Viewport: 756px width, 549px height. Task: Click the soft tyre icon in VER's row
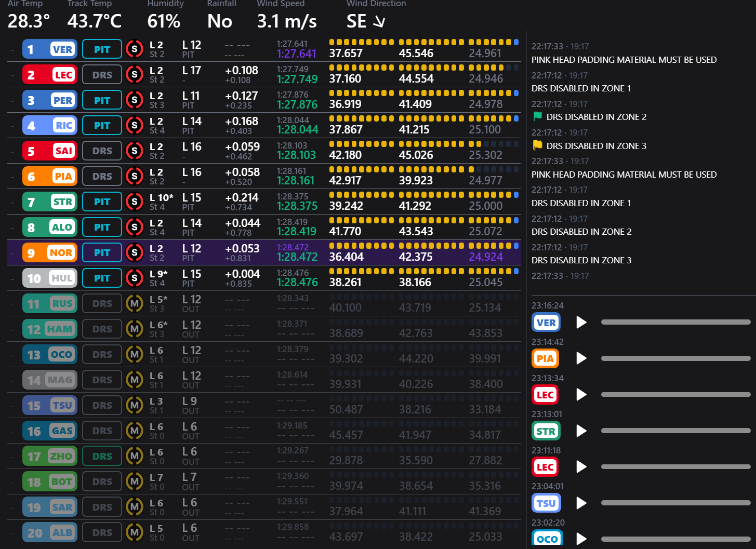(x=135, y=49)
